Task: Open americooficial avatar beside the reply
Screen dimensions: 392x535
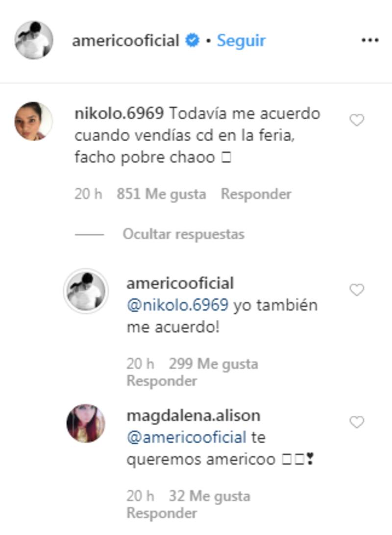Action: (86, 291)
